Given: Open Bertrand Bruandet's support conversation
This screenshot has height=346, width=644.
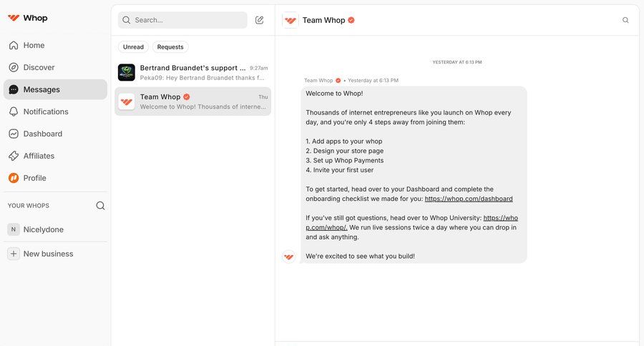Looking at the screenshot, I should pyautogui.click(x=193, y=72).
